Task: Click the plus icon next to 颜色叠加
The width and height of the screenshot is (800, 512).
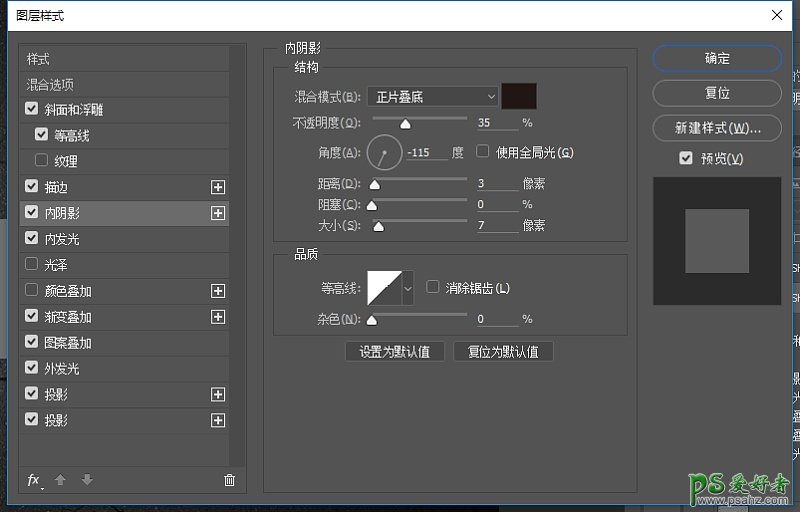Action: (218, 291)
